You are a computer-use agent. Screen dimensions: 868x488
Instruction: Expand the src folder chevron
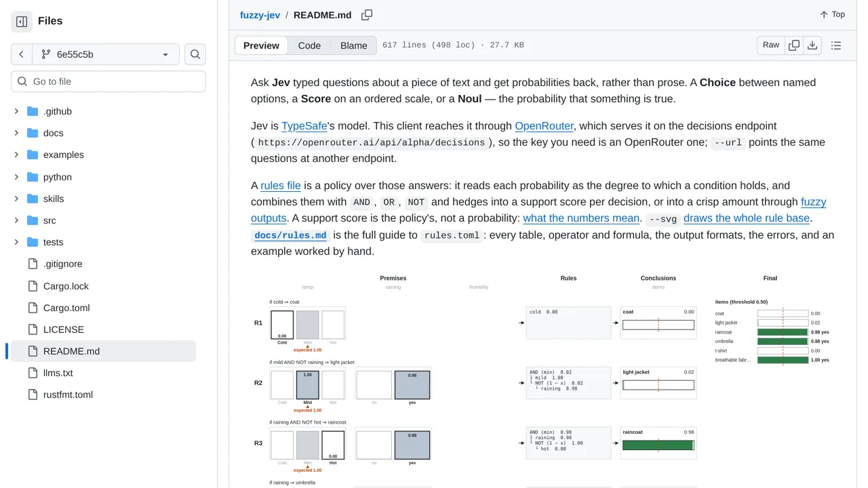[x=16, y=220]
